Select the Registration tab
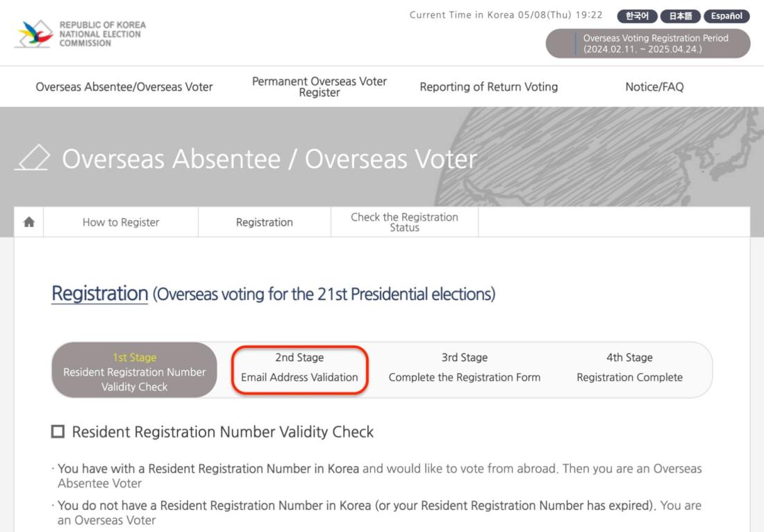 265,222
